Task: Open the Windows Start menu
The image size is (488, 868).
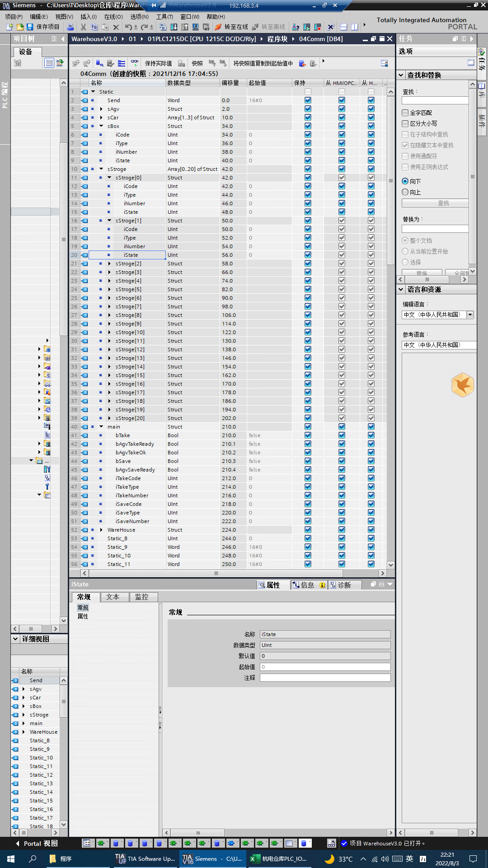Action: pyautogui.click(x=11, y=859)
